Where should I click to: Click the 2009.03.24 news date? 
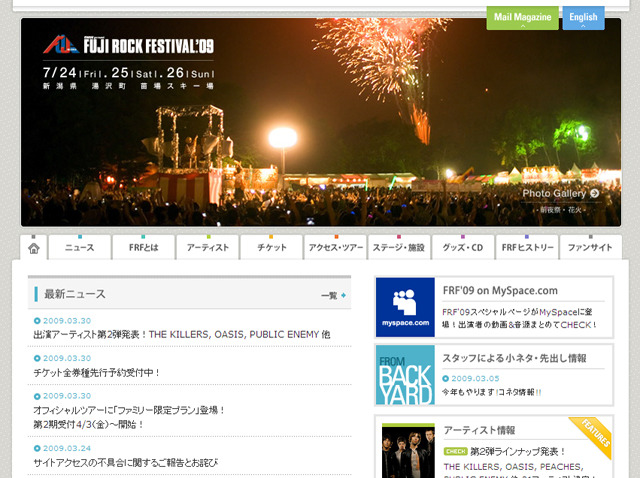[67, 448]
